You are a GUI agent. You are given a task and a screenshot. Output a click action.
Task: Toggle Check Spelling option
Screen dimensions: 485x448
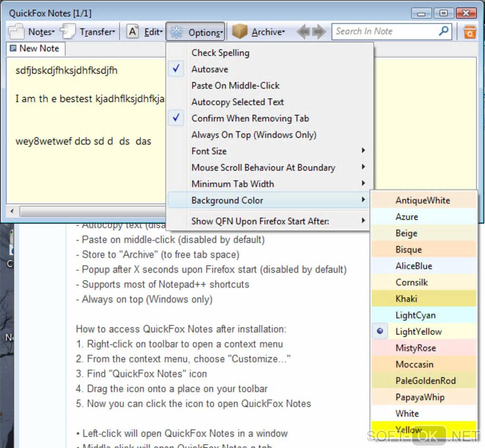point(270,53)
